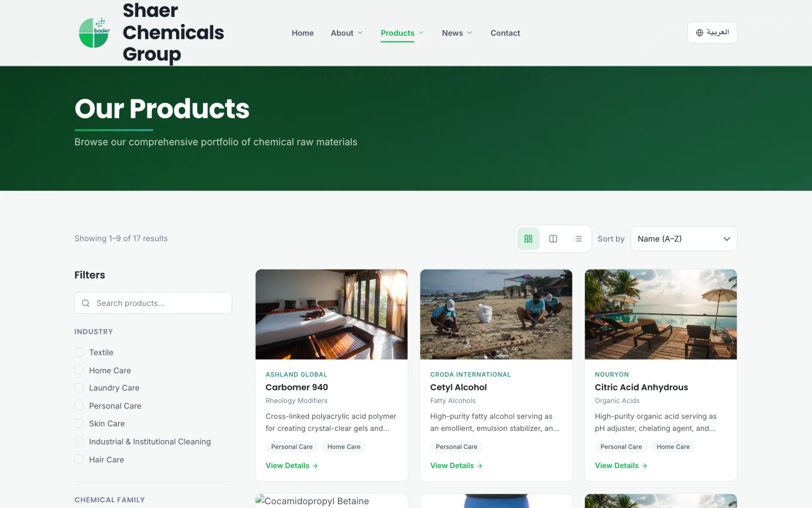Switch to two-column view layout

[553, 239]
